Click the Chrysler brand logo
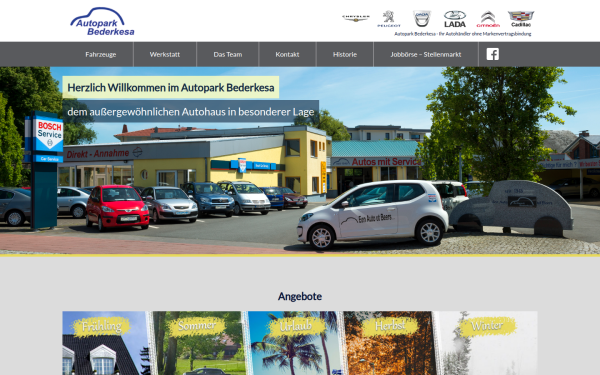 (355, 18)
